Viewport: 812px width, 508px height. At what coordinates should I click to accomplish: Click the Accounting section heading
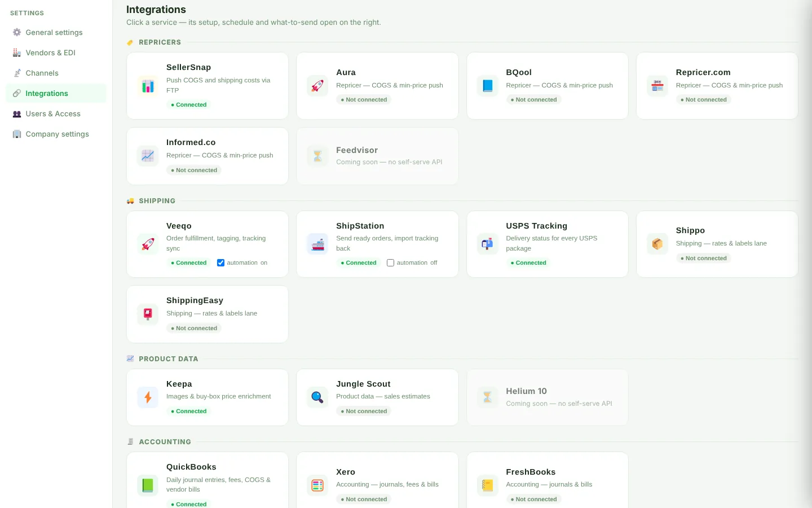click(x=165, y=442)
